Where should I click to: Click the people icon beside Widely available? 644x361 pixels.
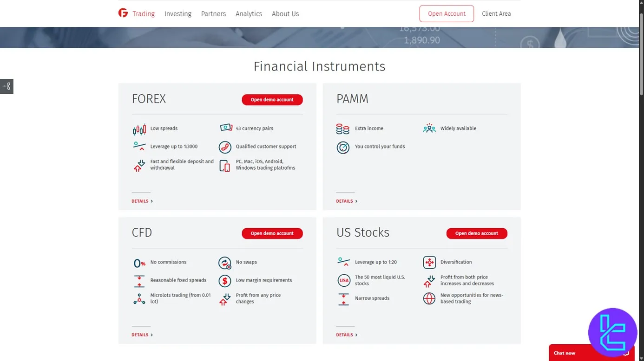[x=429, y=129]
